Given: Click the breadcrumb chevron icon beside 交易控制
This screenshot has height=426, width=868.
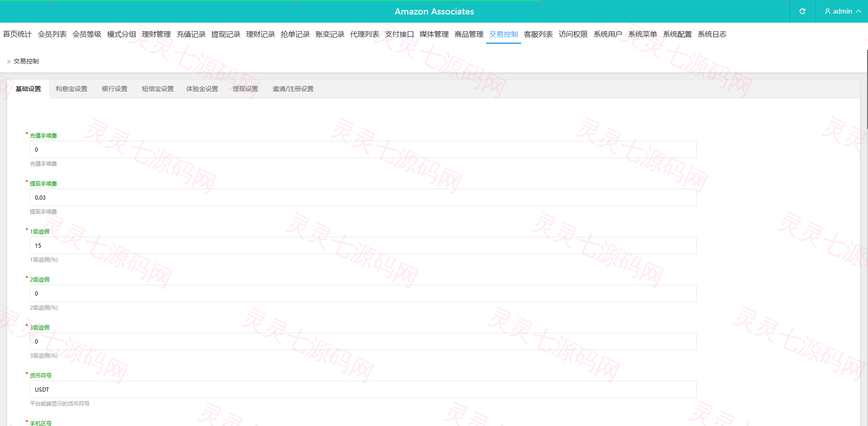Looking at the screenshot, I should (x=9, y=62).
